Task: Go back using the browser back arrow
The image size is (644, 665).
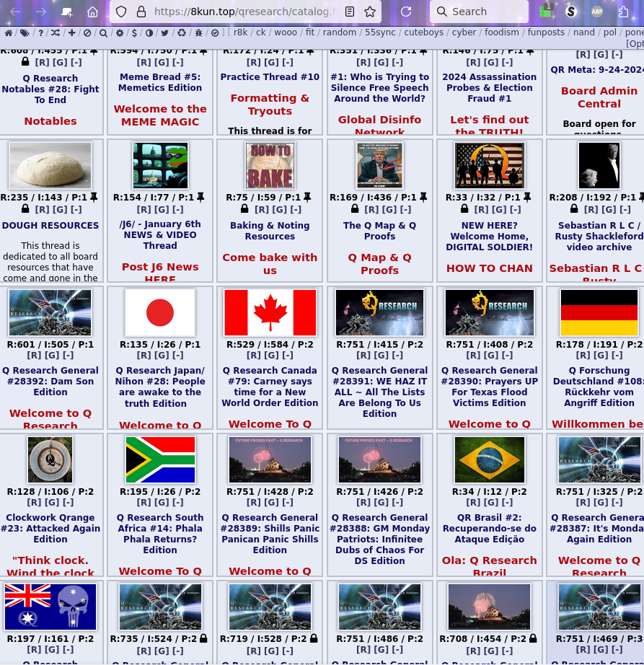Action: tap(15, 12)
